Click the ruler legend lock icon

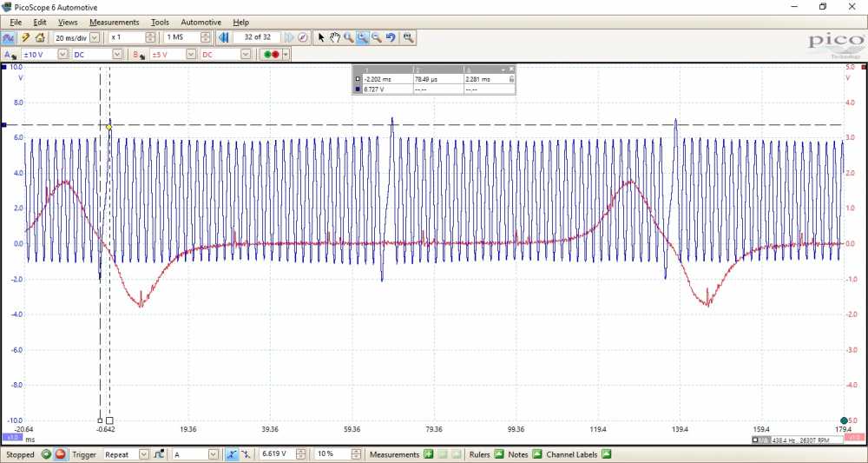[511, 79]
